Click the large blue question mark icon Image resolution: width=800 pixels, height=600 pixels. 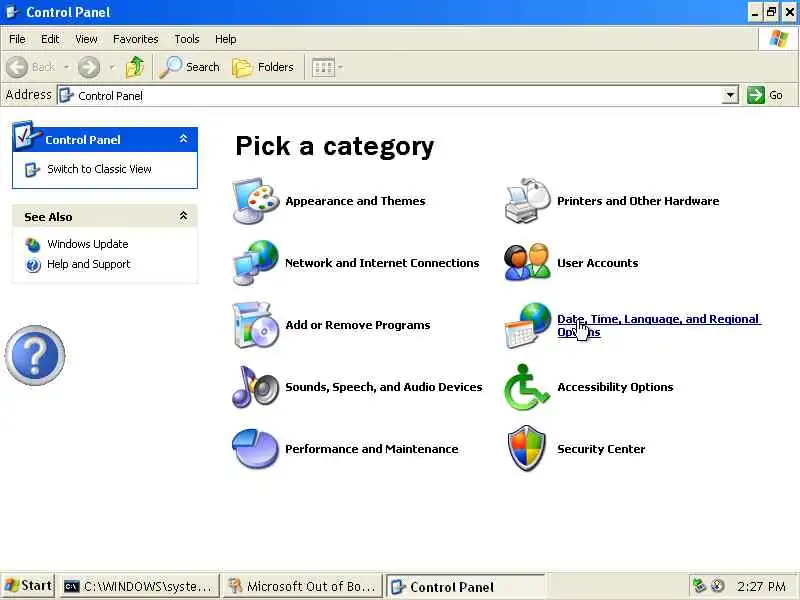click(35, 355)
